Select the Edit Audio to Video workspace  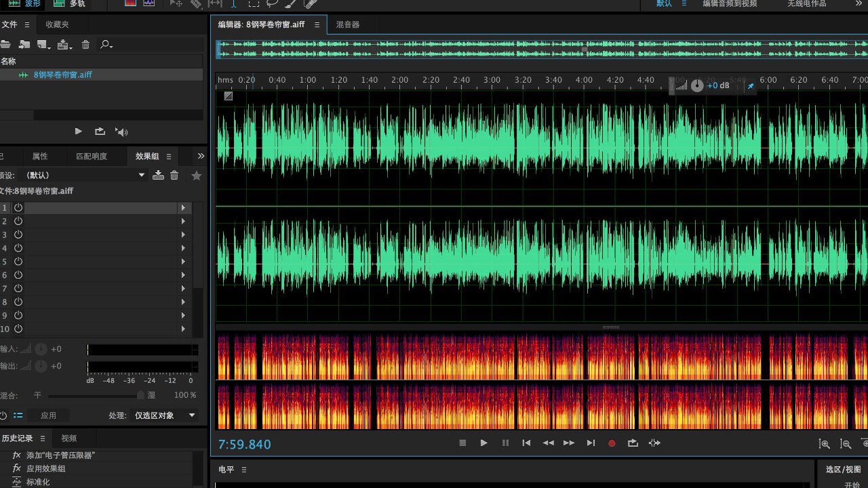730,3
